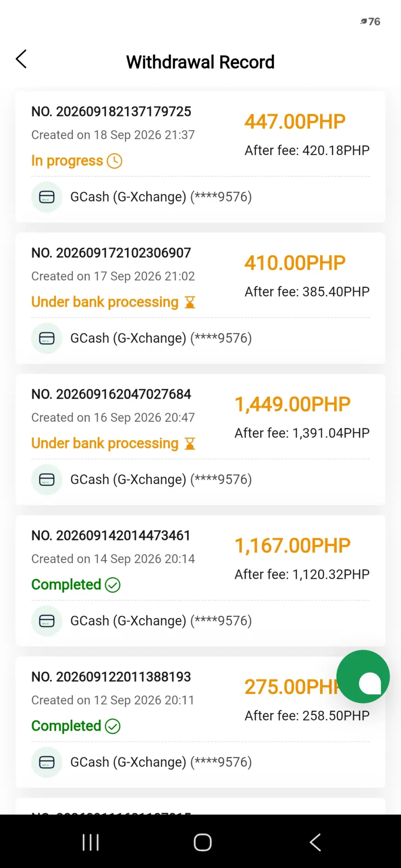The height and width of the screenshot is (868, 401).
Task: Tap the green checkmark on 12 Sep record
Action: coord(113,726)
